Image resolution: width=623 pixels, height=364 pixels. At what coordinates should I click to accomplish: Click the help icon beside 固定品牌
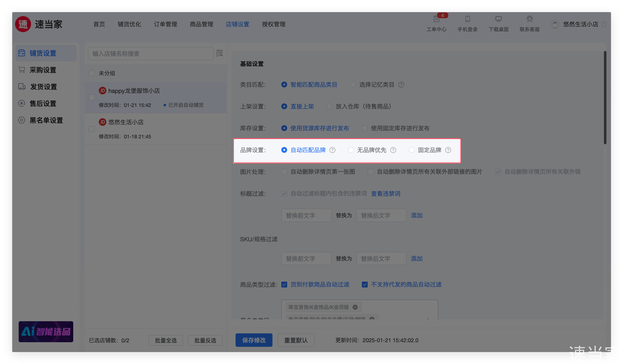448,150
